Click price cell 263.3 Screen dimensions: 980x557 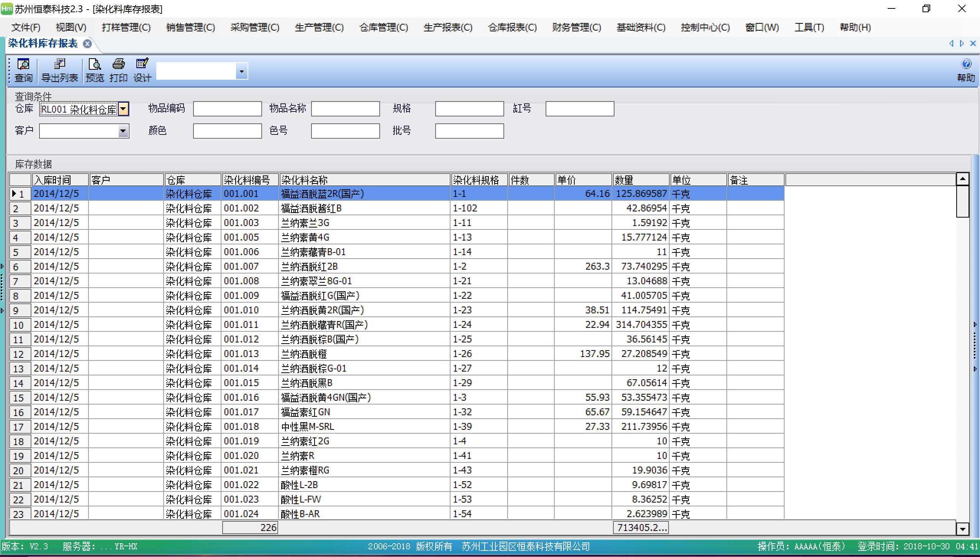[x=583, y=267]
